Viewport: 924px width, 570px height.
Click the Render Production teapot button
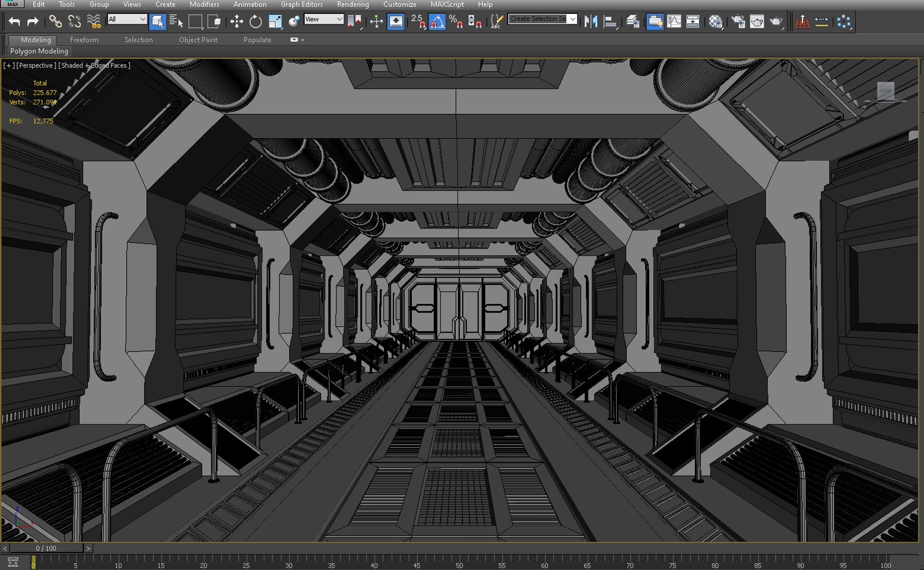(x=776, y=22)
